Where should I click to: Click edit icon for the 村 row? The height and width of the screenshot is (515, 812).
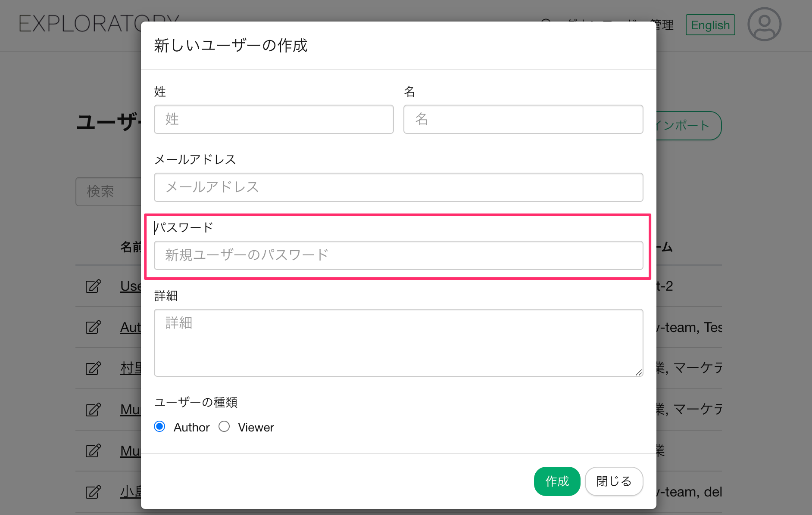(93, 368)
